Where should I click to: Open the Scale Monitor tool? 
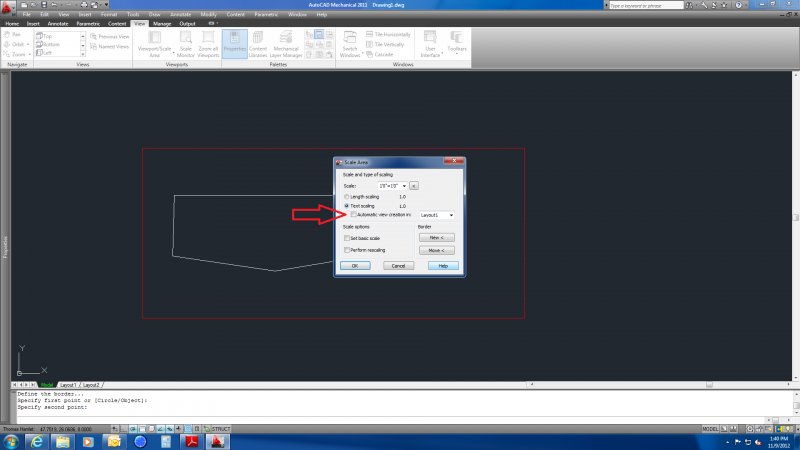pos(186,44)
